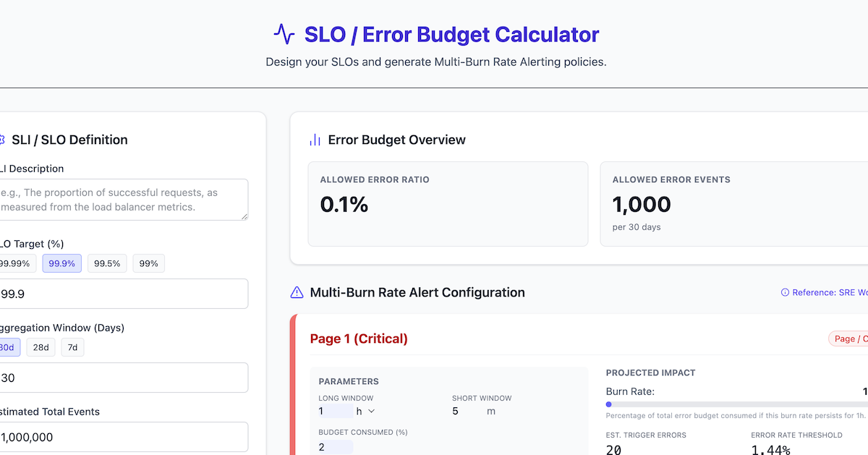Click the SLO Target input showing 99.9
This screenshot has width=868, height=455.
pos(123,293)
